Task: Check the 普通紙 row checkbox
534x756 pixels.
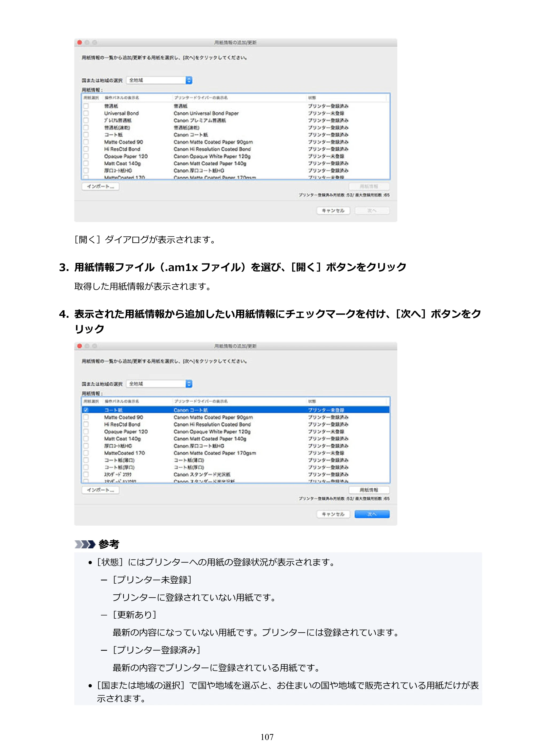Action: [x=86, y=106]
